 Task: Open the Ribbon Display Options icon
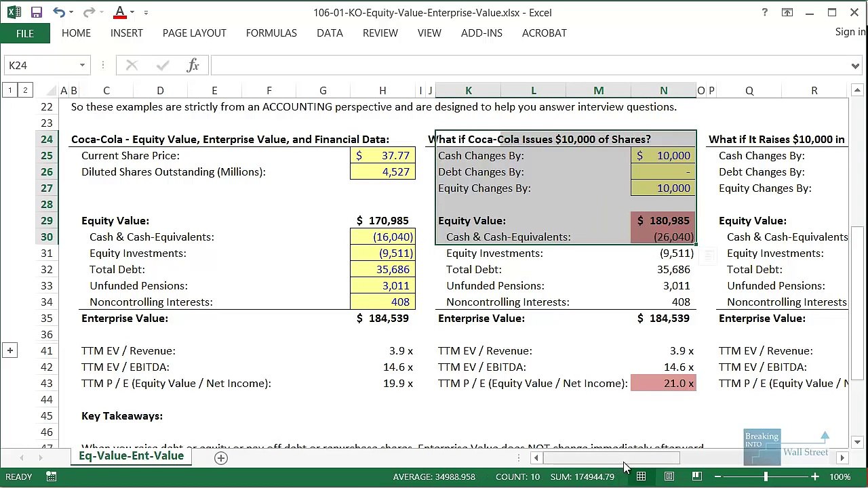click(x=787, y=12)
